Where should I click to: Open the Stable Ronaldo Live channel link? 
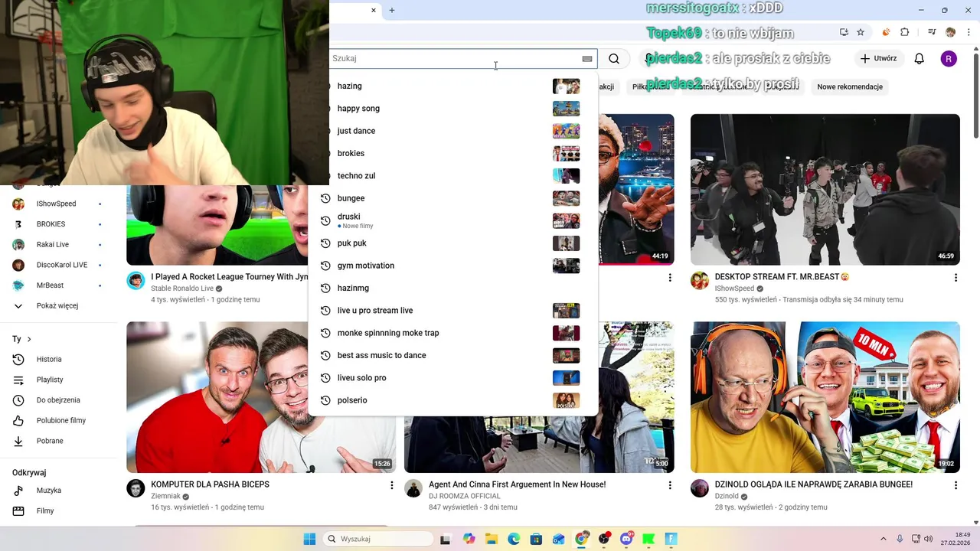point(182,289)
